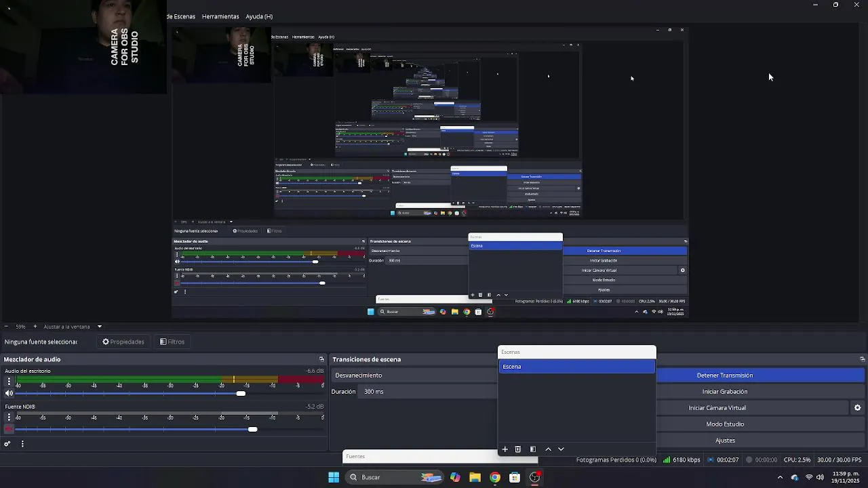This screenshot has height=488, width=868.
Task: Mute Audio del escritorio speaker
Action: coord(9,393)
